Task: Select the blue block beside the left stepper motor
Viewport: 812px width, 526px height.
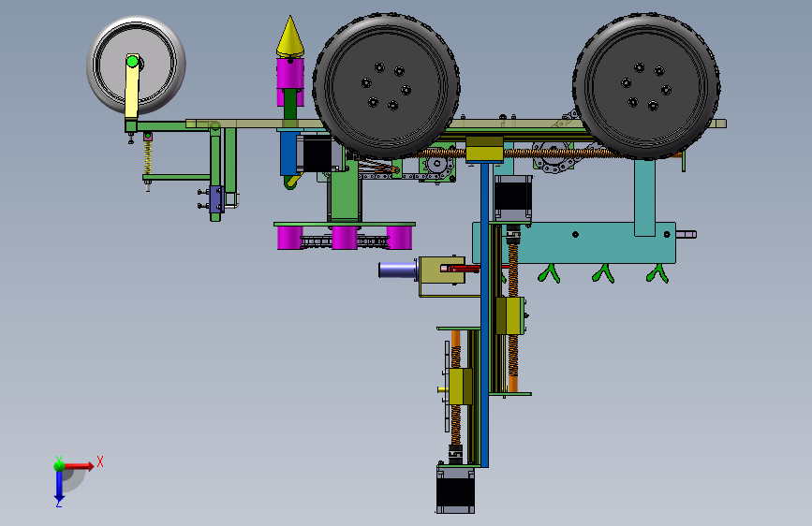Action: pos(288,153)
